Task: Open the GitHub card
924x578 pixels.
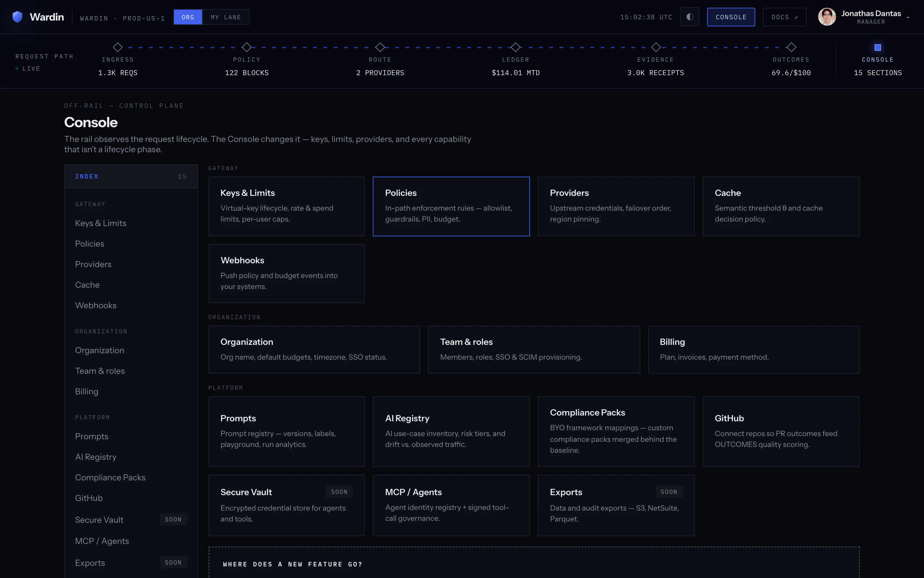Action: pyautogui.click(x=781, y=432)
